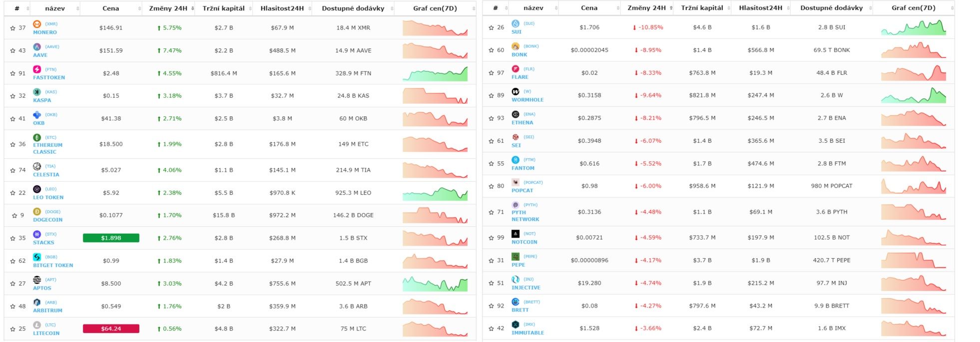Image resolution: width=980 pixels, height=342 pixels.
Task: Click the Ethereum Classic logo icon
Action: pyautogui.click(x=37, y=137)
